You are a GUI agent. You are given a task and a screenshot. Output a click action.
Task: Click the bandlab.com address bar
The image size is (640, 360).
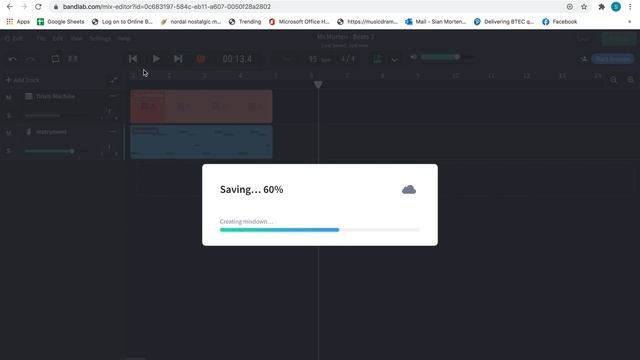306,7
